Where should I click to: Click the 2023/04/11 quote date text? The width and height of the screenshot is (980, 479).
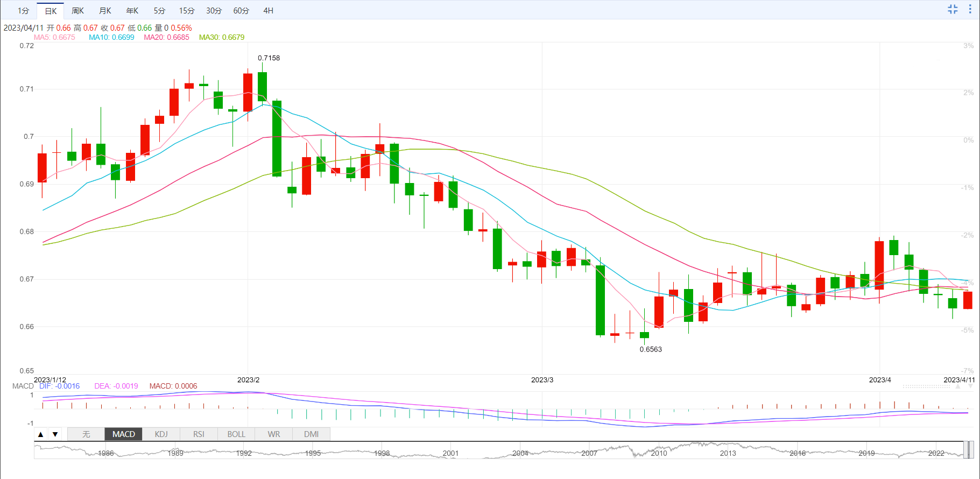24,28
